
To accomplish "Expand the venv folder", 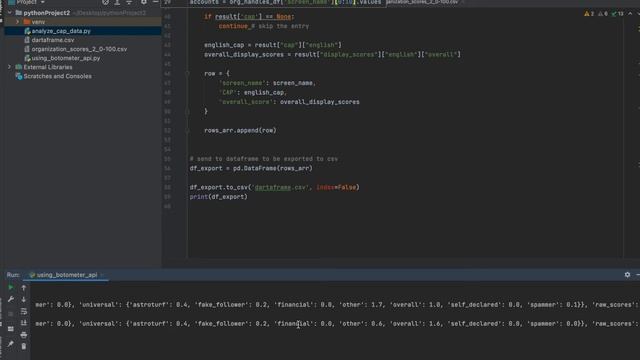I will coord(18,22).
